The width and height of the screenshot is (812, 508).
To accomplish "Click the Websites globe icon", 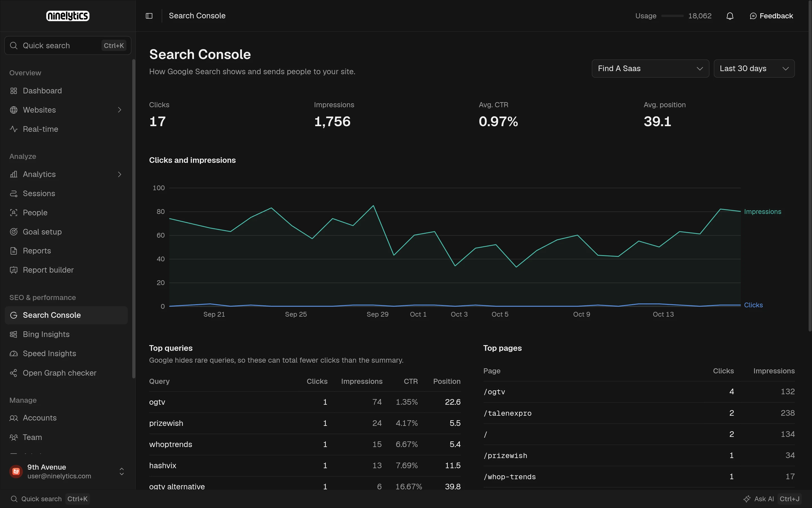I will tap(14, 110).
